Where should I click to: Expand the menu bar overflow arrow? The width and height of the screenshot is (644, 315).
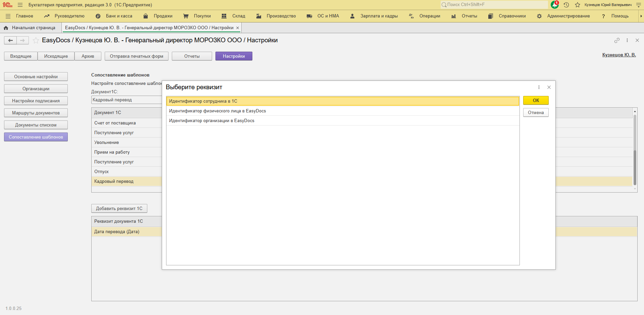click(641, 16)
